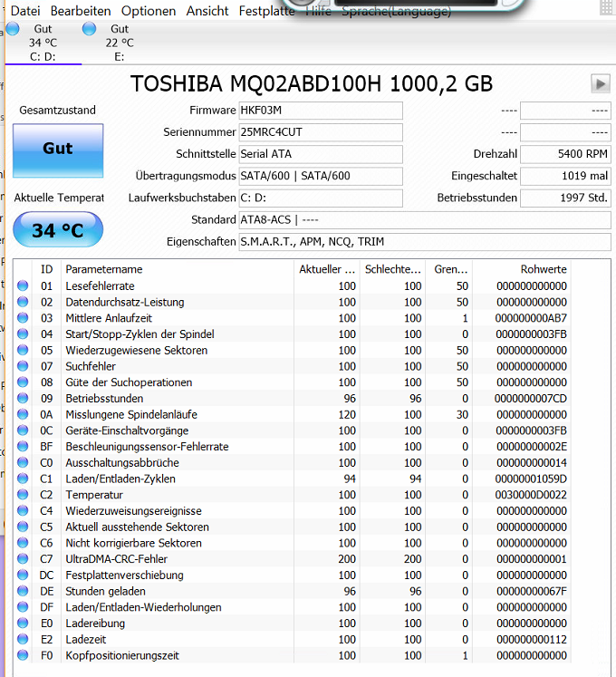Select the Lesefehlerrate parameter name
This screenshot has height=677, width=616.
tap(100, 285)
